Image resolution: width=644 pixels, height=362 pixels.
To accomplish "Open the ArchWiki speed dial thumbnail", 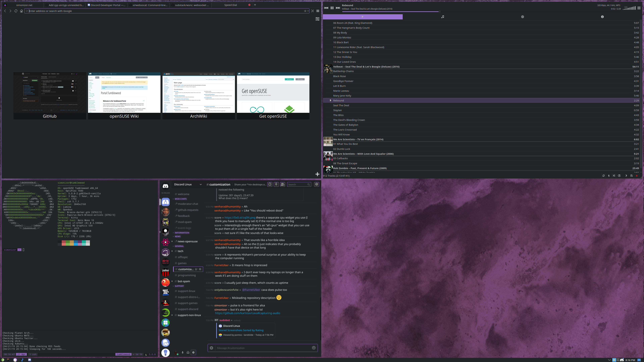I will tap(199, 96).
